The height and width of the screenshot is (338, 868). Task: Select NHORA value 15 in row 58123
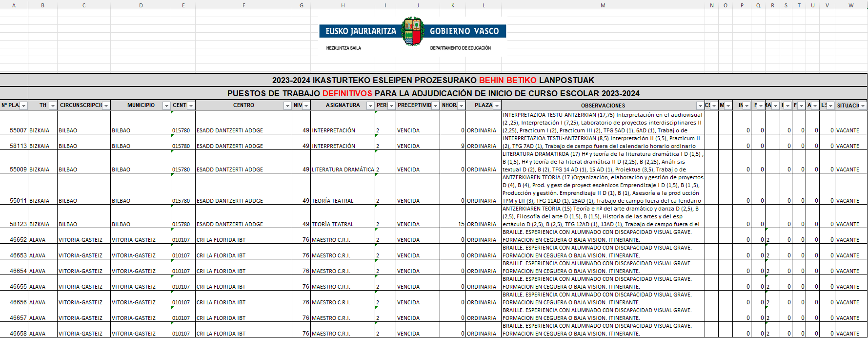point(453,216)
